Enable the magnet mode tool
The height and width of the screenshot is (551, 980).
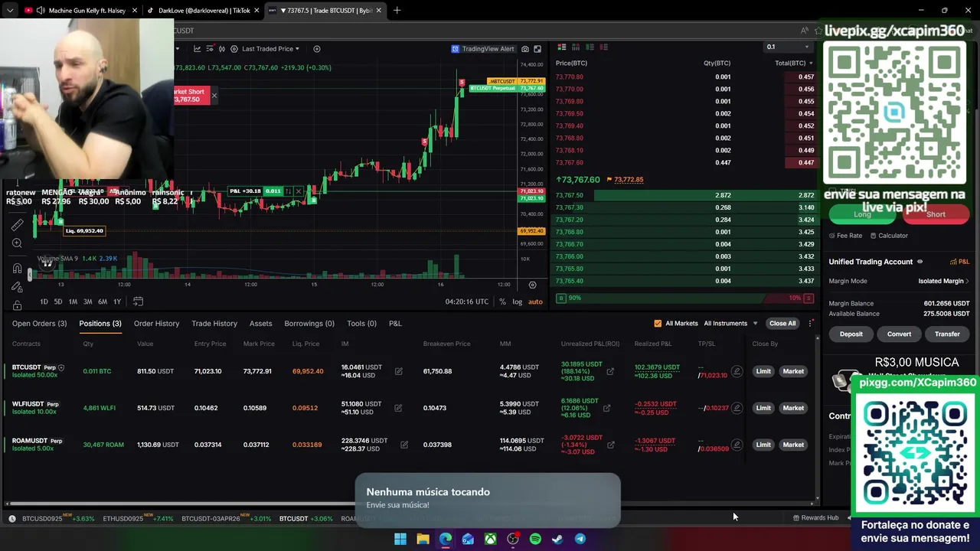[17, 269]
